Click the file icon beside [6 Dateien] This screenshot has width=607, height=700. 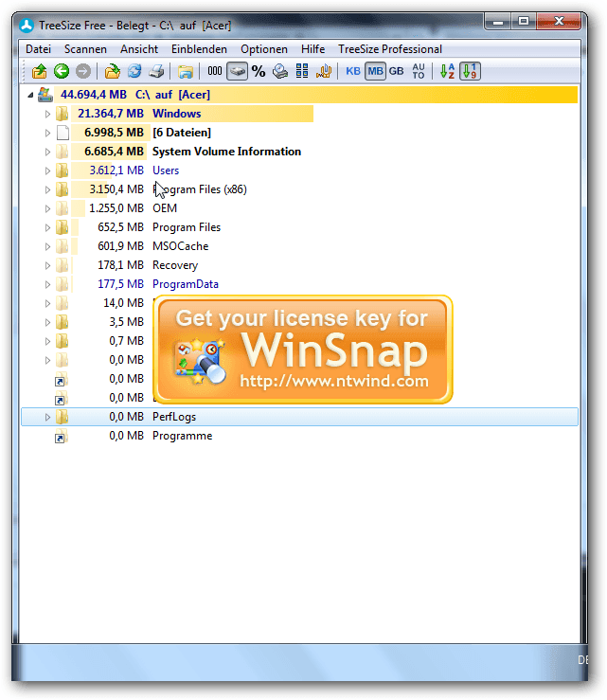coord(62,133)
